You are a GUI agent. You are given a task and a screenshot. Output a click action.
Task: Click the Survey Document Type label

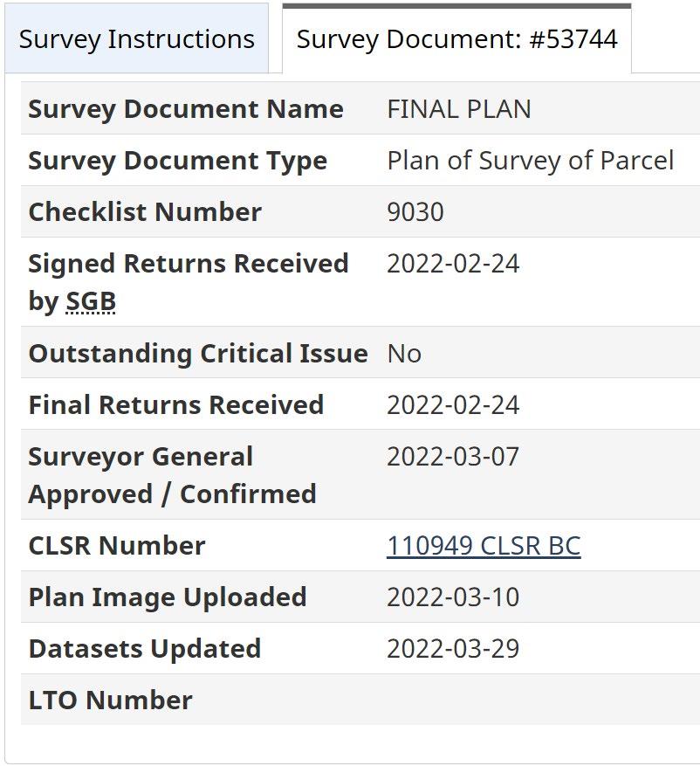[x=178, y=161]
